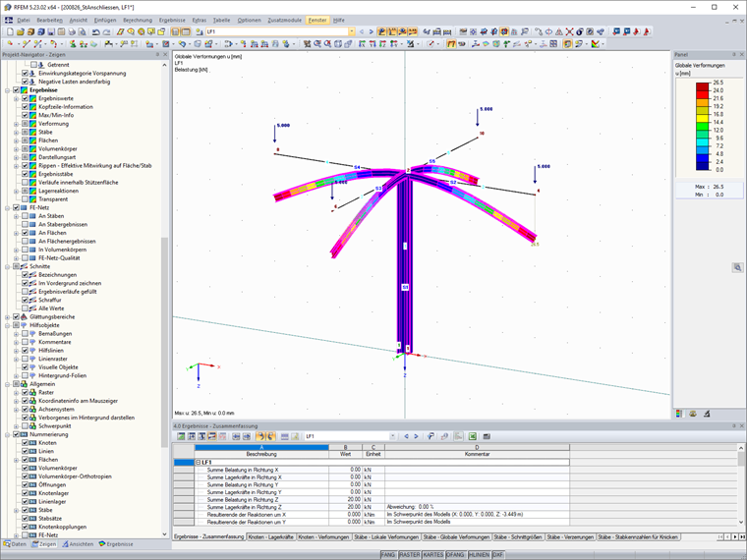Click the Redo arrow in the toolbar
The image size is (747, 560).
pyautogui.click(x=106, y=31)
